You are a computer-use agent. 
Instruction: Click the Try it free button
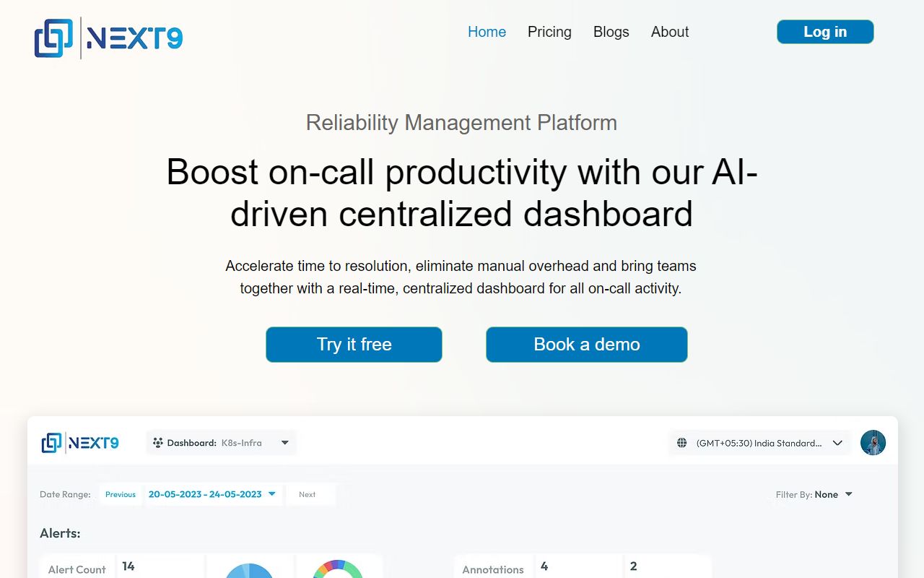(x=354, y=345)
